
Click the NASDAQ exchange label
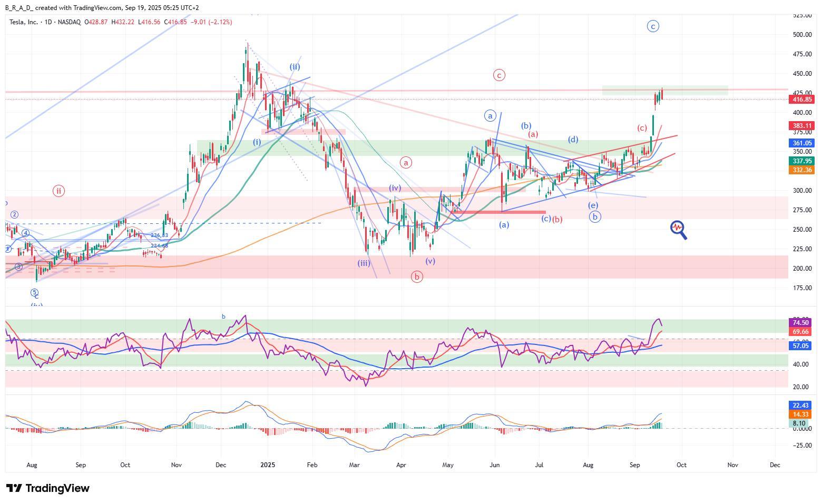click(70, 22)
